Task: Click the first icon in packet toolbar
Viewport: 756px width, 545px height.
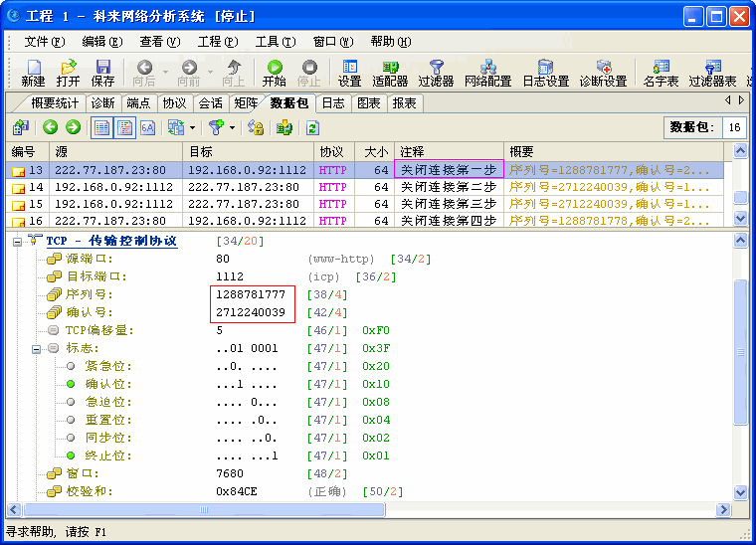Action: pyautogui.click(x=21, y=127)
